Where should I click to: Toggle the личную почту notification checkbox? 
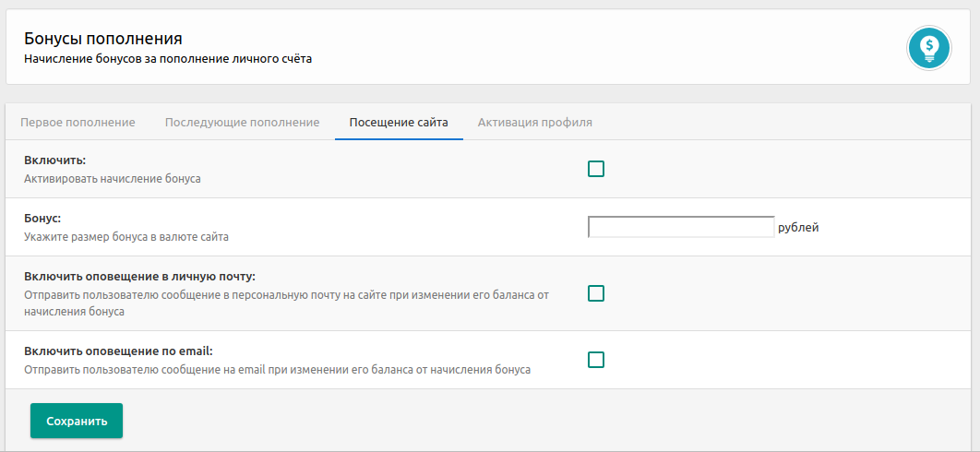tap(596, 293)
